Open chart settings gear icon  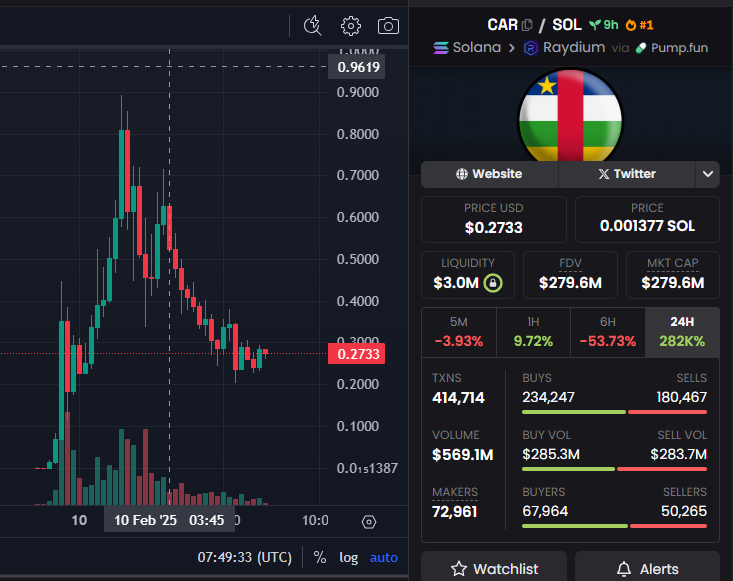click(350, 26)
